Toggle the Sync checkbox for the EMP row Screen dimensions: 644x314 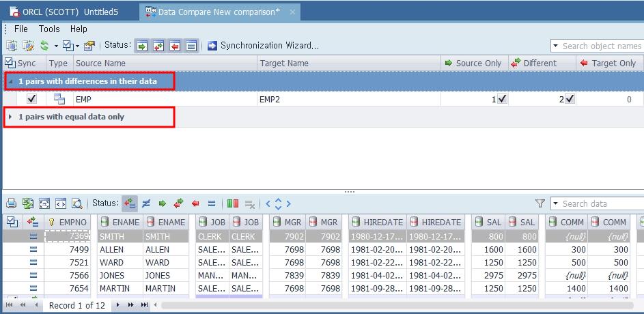(31, 99)
